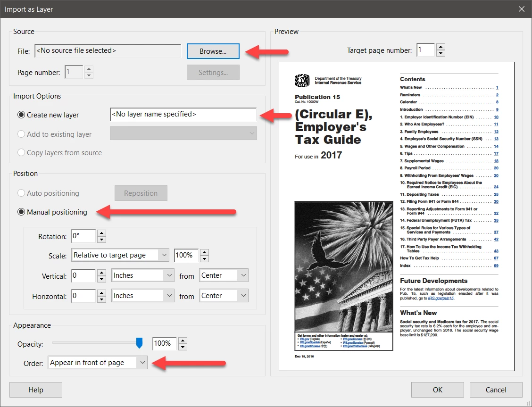Select Create new layer option
The image size is (532, 407).
tap(48, 115)
